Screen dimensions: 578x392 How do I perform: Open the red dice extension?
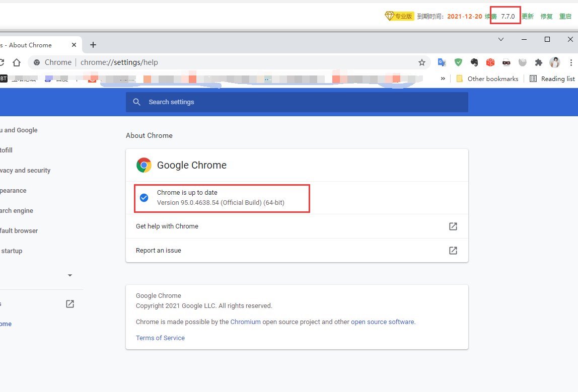click(x=490, y=62)
